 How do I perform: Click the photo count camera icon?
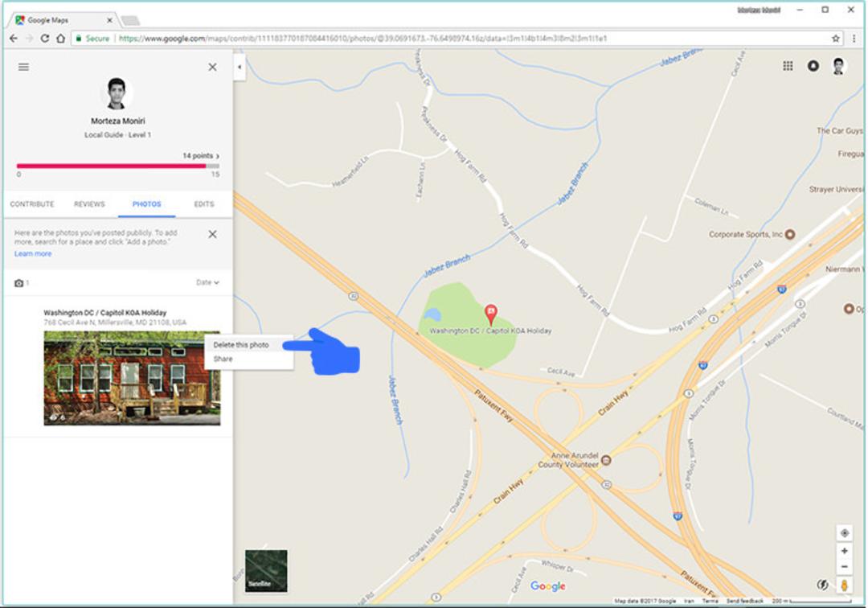pyautogui.click(x=18, y=283)
